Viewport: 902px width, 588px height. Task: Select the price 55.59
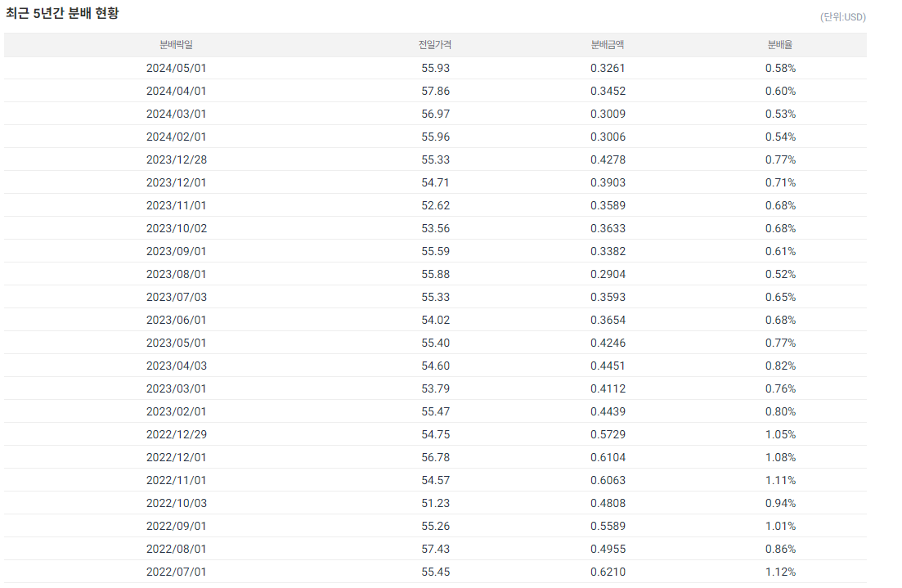[x=436, y=251]
